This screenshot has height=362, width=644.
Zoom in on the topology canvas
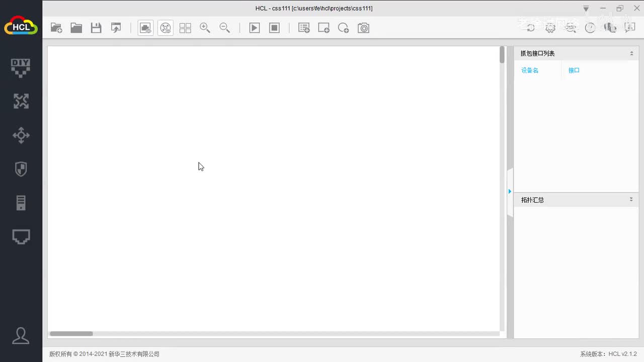coord(205,28)
